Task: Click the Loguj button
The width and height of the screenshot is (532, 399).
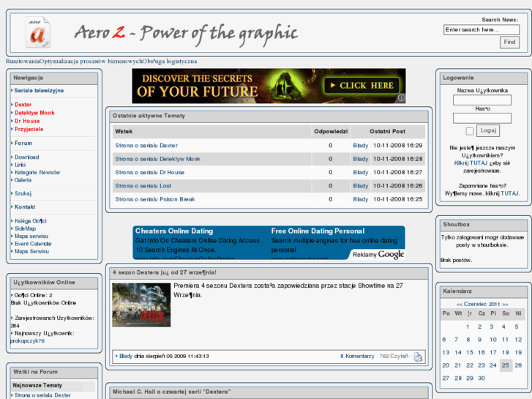Action: click(x=488, y=130)
